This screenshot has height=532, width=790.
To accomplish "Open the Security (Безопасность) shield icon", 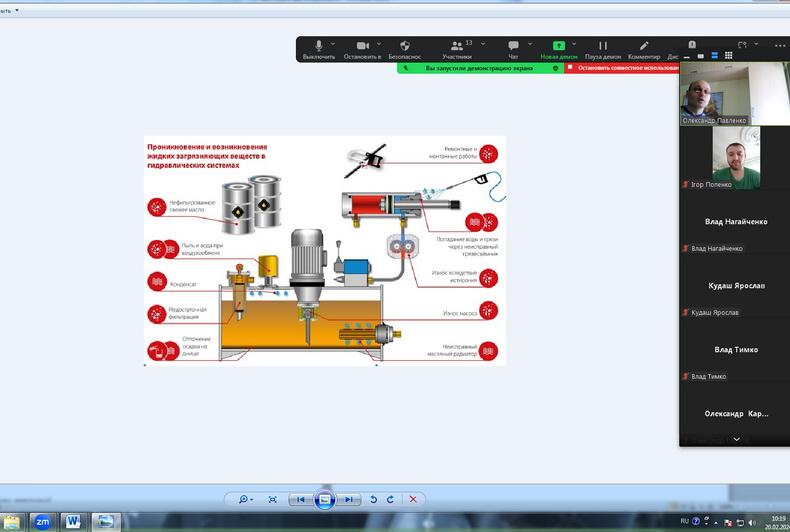I will (x=405, y=47).
